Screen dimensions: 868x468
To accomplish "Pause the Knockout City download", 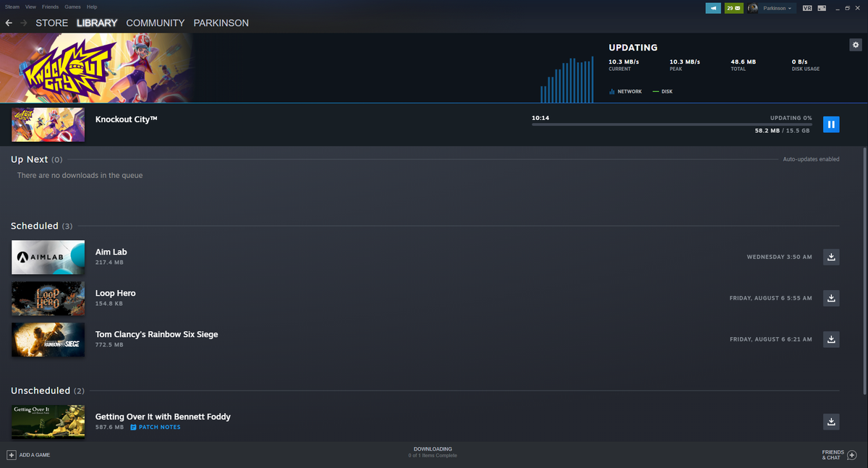I will pyautogui.click(x=831, y=124).
